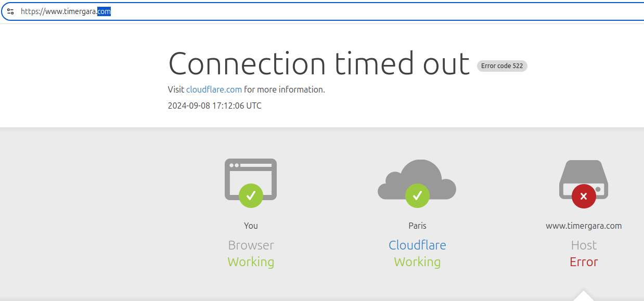Screen dimensions: 644x301
Task: Click the 'Browser Working' status label
Action: pyautogui.click(x=251, y=254)
